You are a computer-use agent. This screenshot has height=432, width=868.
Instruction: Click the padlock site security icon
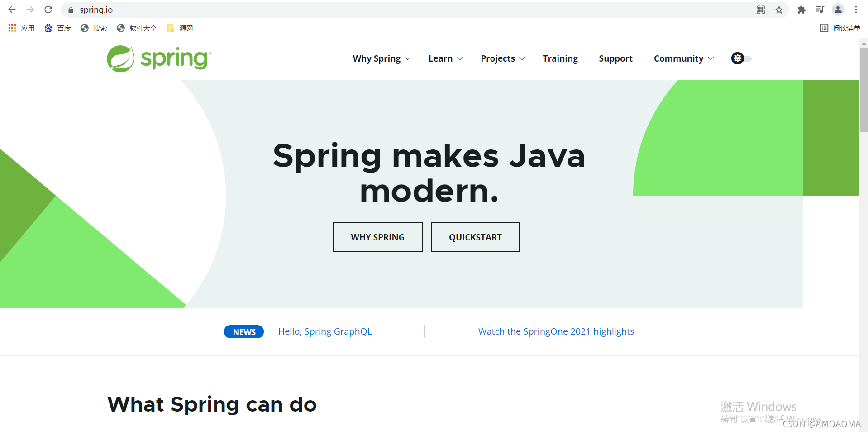[71, 10]
